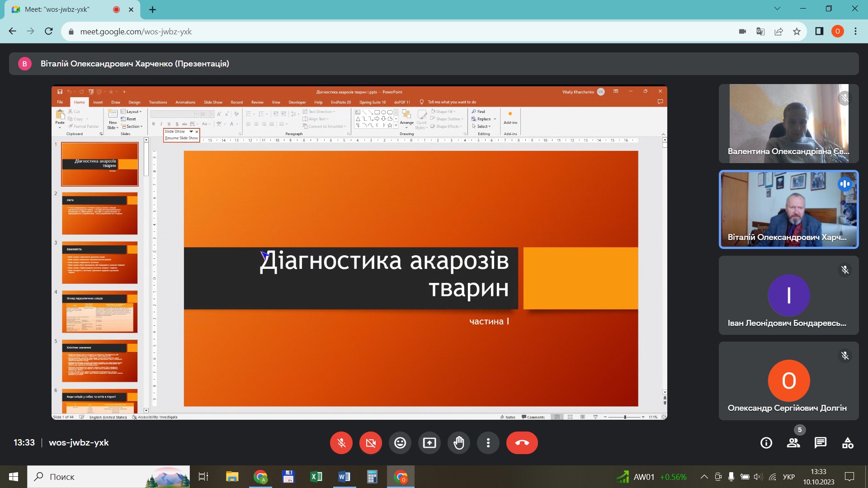Click Insert tab in shared PowerPoint
Viewport: 868px width, 488px height.
(98, 102)
